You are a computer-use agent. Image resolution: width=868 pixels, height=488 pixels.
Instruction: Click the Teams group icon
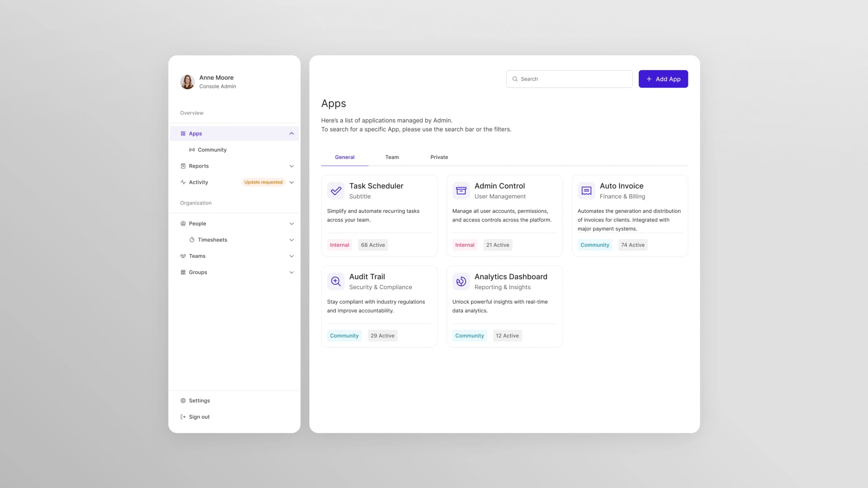(x=183, y=256)
